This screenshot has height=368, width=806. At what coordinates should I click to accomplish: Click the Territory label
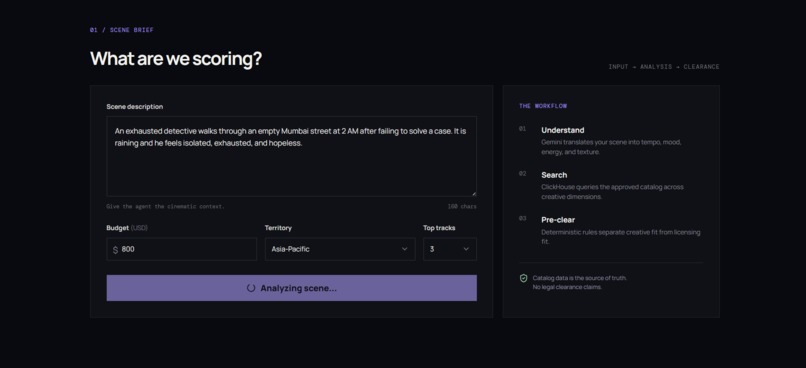click(x=278, y=228)
